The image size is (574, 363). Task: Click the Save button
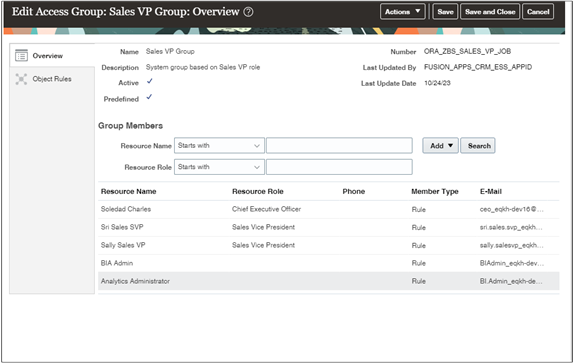(x=445, y=12)
